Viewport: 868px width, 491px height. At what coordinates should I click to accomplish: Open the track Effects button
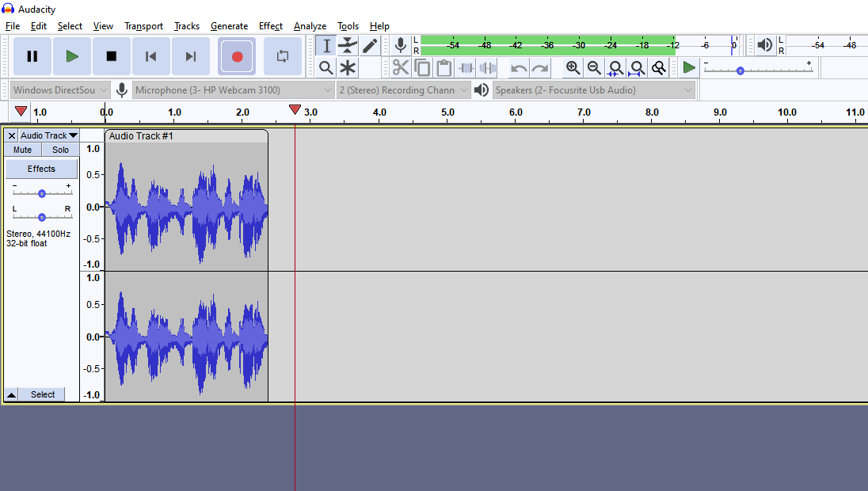41,169
